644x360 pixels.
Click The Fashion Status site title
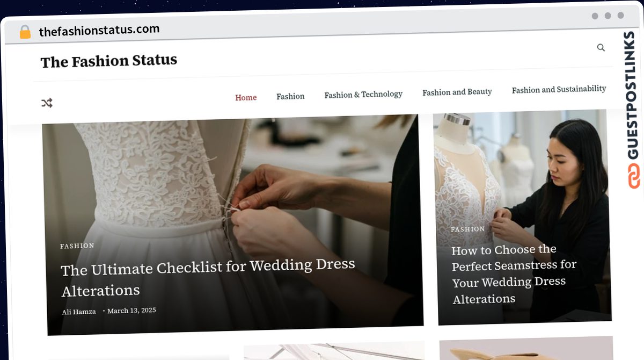click(109, 61)
